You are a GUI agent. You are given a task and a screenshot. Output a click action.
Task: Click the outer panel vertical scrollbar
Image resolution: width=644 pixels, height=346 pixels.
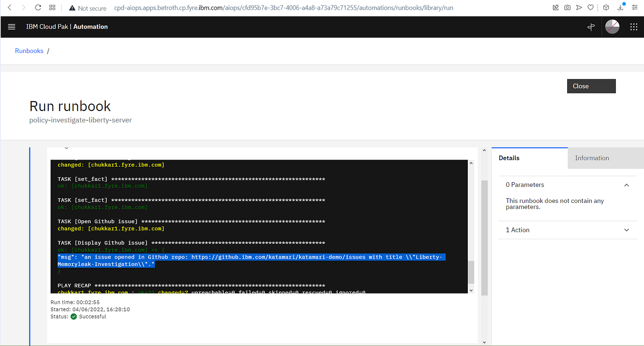tap(484, 238)
